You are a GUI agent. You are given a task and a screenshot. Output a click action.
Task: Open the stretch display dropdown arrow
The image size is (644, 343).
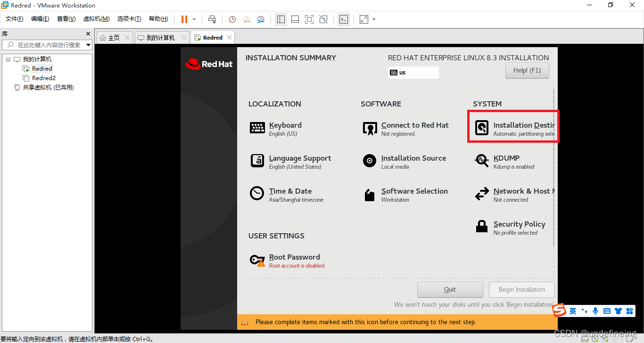(x=374, y=19)
